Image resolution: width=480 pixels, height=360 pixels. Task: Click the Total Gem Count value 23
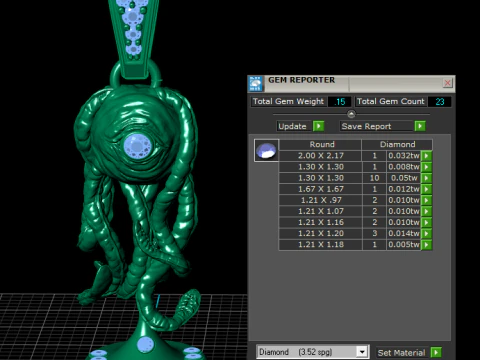coord(440,102)
